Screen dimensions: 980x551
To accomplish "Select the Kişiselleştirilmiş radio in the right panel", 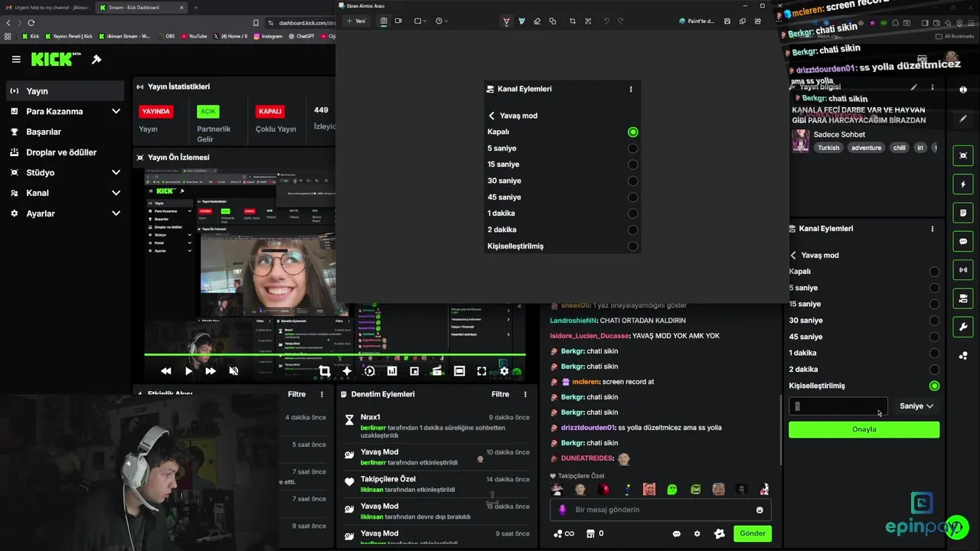I will (x=934, y=386).
